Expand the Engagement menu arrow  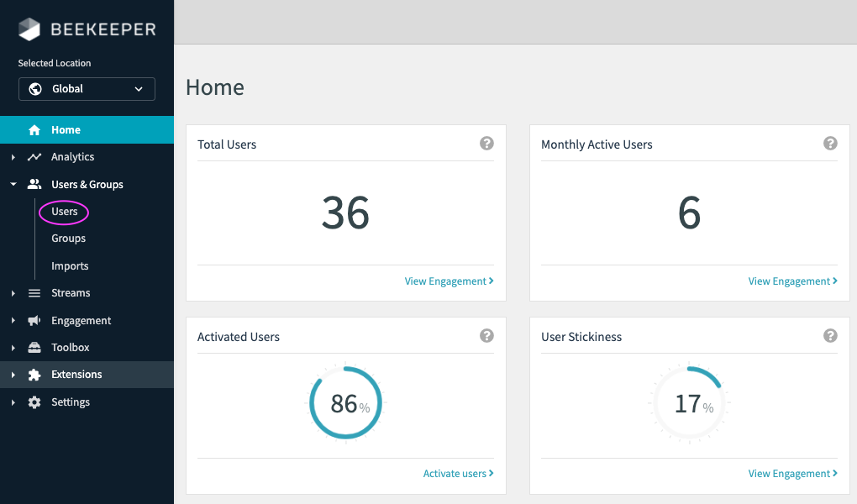click(13, 320)
